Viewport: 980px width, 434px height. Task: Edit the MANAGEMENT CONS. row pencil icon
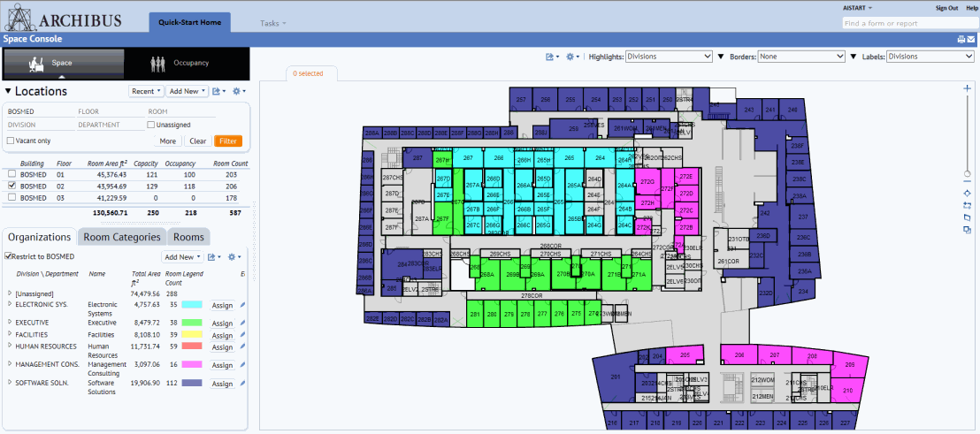[x=242, y=365]
